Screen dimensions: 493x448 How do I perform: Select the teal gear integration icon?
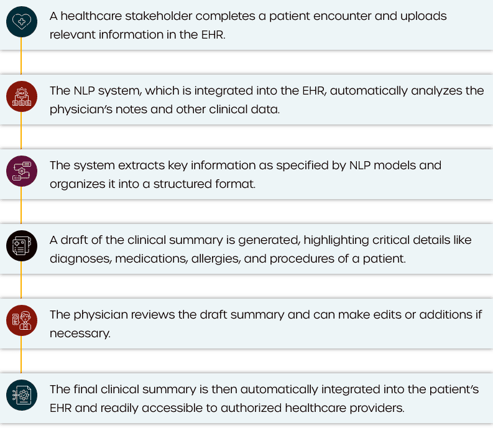[22, 395]
